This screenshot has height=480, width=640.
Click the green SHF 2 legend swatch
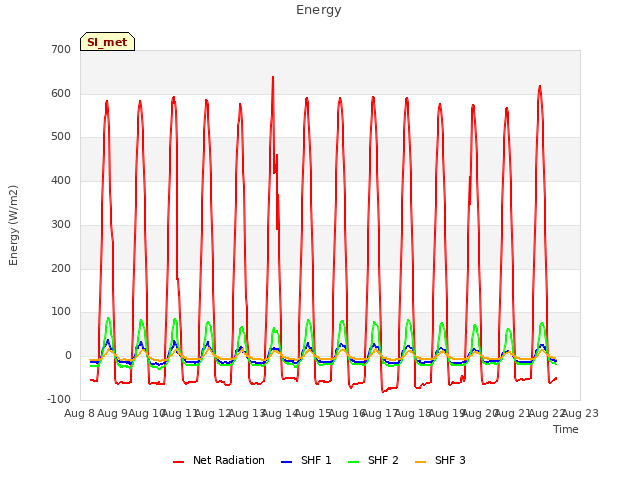click(353, 462)
